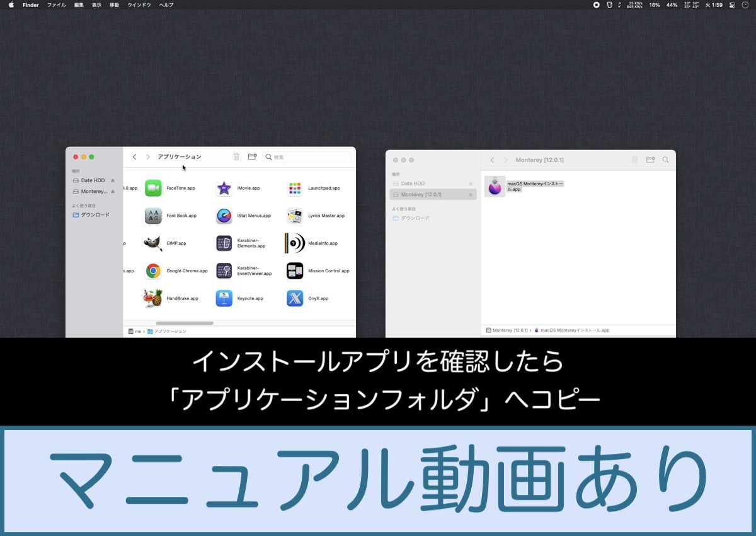Eject Date HDD in Monterey window sidebar
This screenshot has height=536, width=756.
point(470,184)
